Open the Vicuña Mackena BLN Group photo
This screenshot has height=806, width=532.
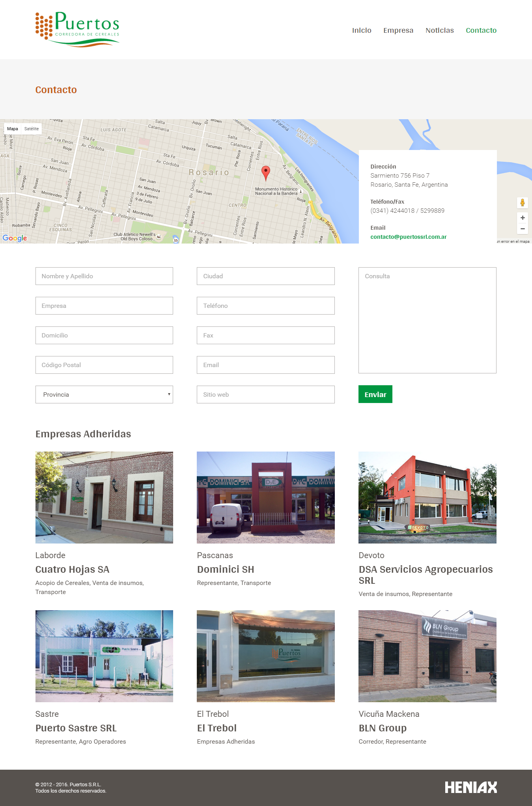tap(427, 656)
